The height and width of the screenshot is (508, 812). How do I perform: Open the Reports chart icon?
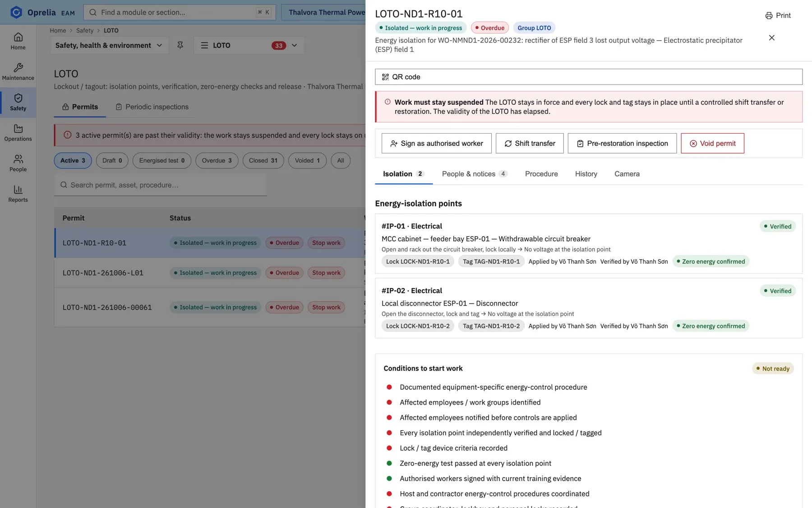[18, 190]
